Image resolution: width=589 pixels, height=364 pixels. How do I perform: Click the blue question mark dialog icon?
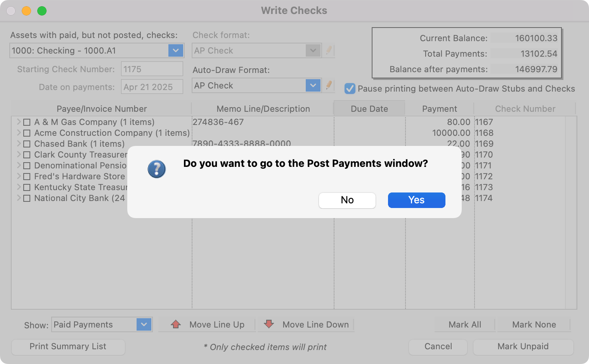(157, 169)
